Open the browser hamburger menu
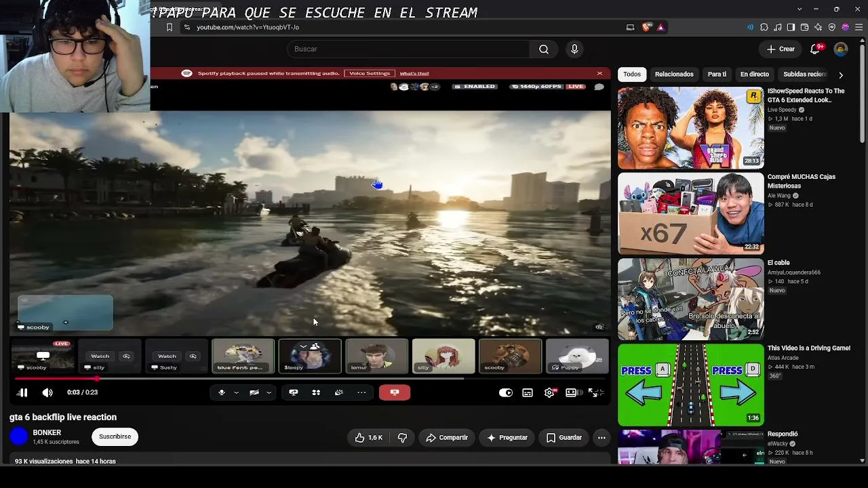 (859, 27)
